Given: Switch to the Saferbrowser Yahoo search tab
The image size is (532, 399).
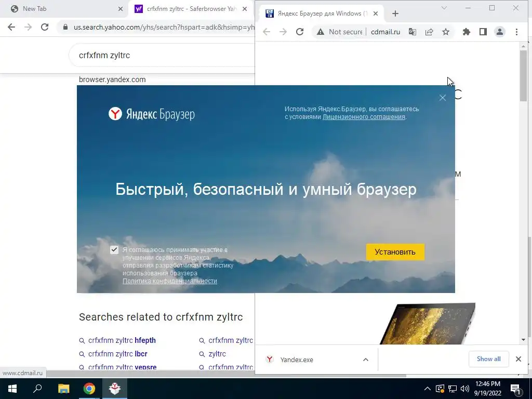Looking at the screenshot, I should [x=191, y=9].
